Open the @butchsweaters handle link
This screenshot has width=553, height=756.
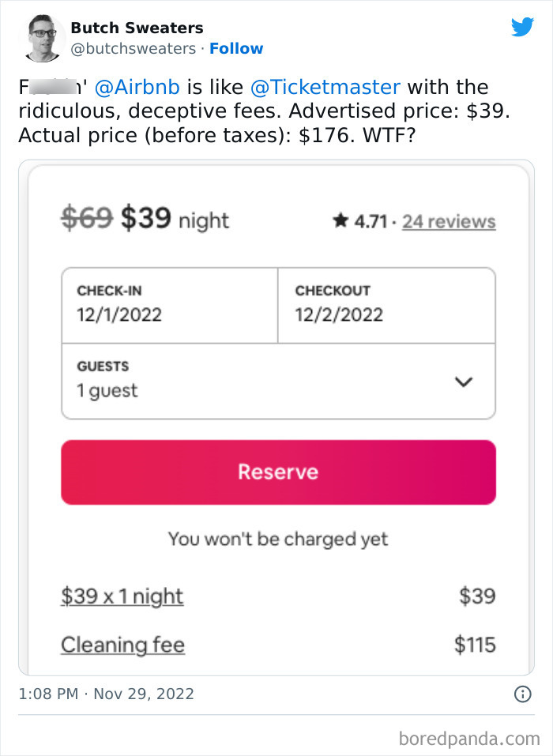[133, 49]
